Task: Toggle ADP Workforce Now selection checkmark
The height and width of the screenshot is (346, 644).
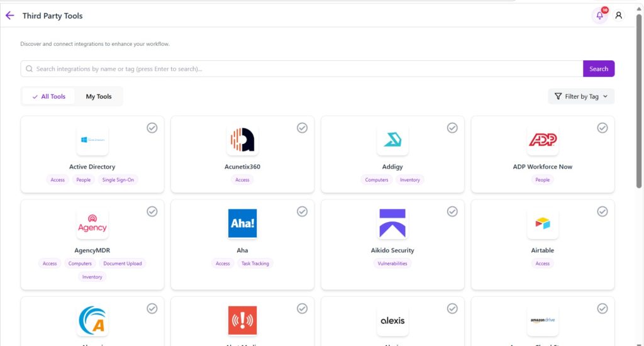Action: point(602,128)
